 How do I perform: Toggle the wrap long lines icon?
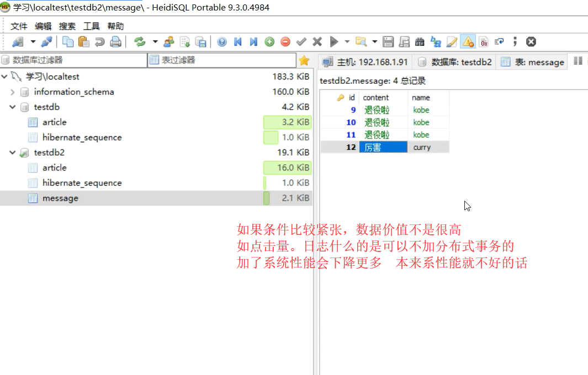(499, 41)
